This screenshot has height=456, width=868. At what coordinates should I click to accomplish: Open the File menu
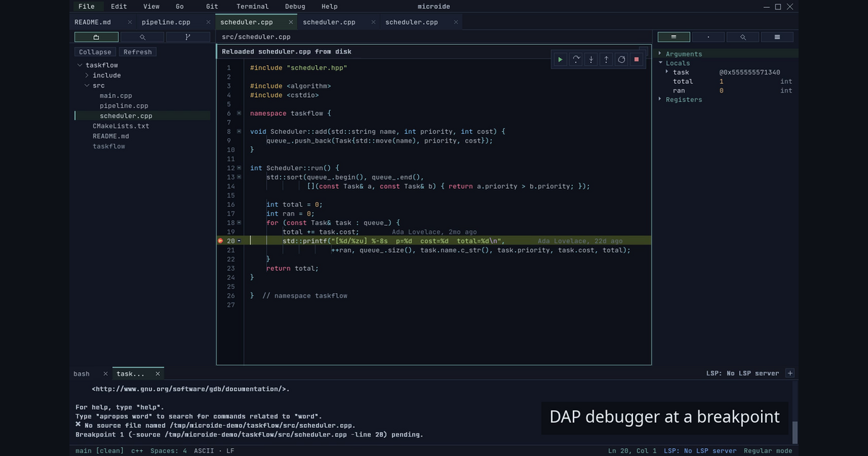(x=86, y=7)
